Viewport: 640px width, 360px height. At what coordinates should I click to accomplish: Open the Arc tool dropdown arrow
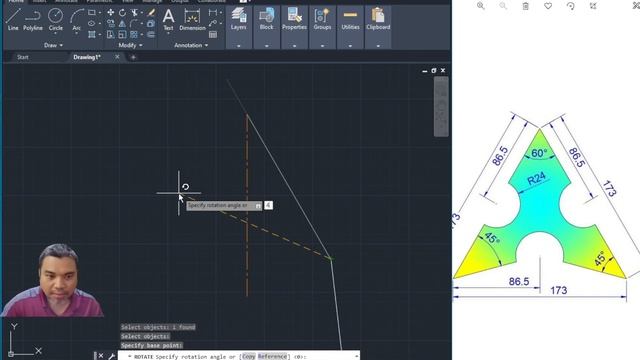pyautogui.click(x=76, y=33)
